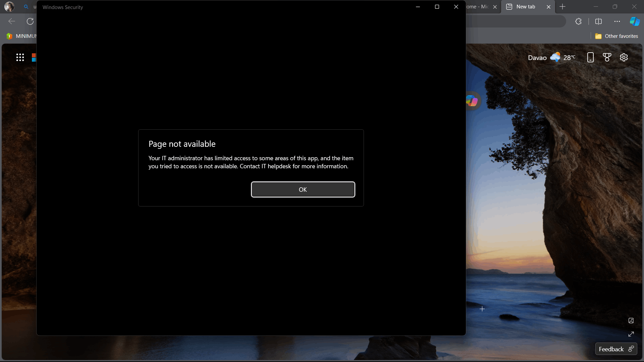Toggle the split screen icon
Screen dimensions: 644x362
(x=598, y=21)
